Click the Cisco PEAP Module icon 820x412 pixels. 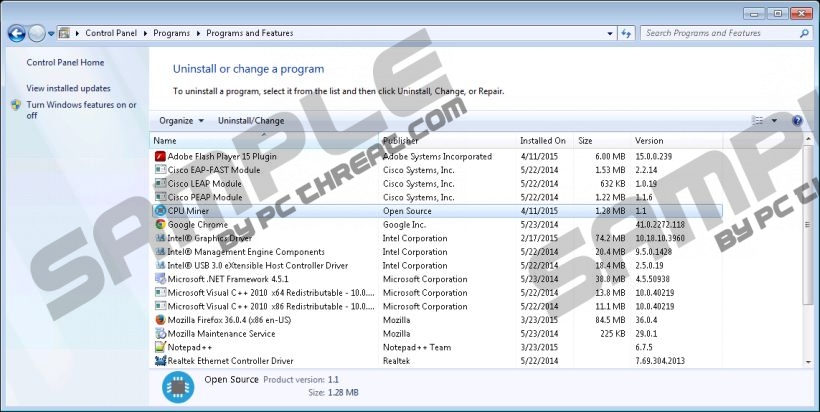(161, 197)
